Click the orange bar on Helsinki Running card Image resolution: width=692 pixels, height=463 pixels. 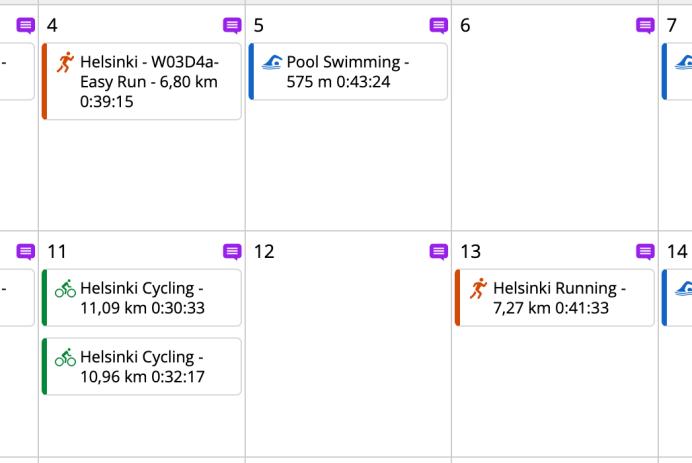[457, 297]
